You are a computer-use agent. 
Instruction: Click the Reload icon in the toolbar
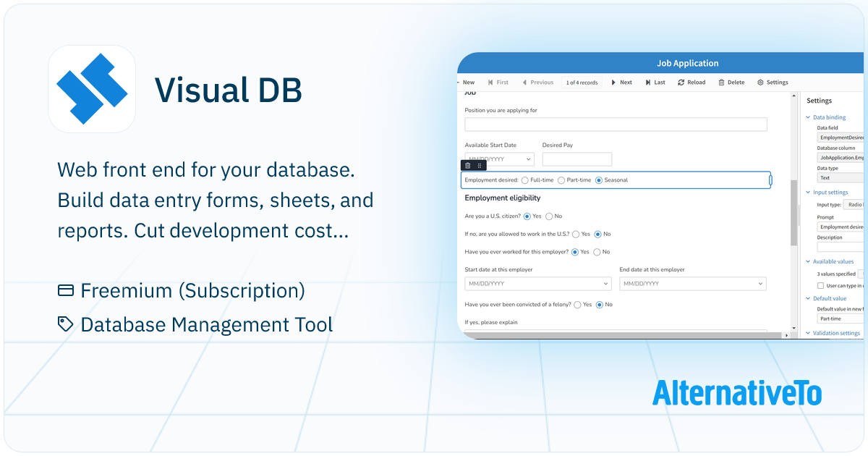tap(681, 82)
